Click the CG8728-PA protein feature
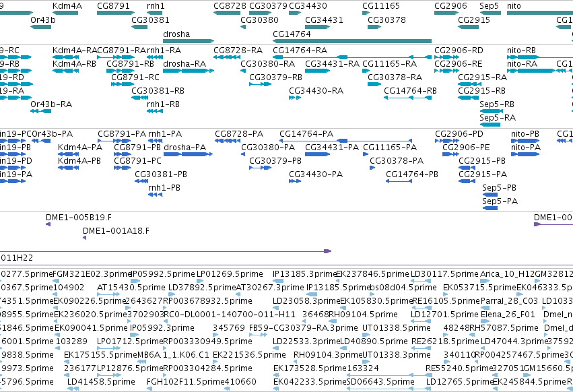This screenshot has width=573, height=392. pyautogui.click(x=228, y=141)
